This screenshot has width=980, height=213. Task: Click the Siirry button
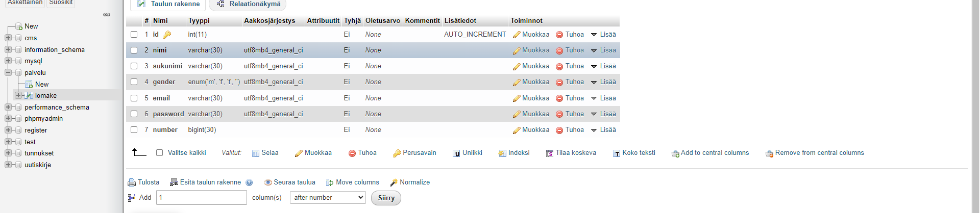[x=386, y=198]
